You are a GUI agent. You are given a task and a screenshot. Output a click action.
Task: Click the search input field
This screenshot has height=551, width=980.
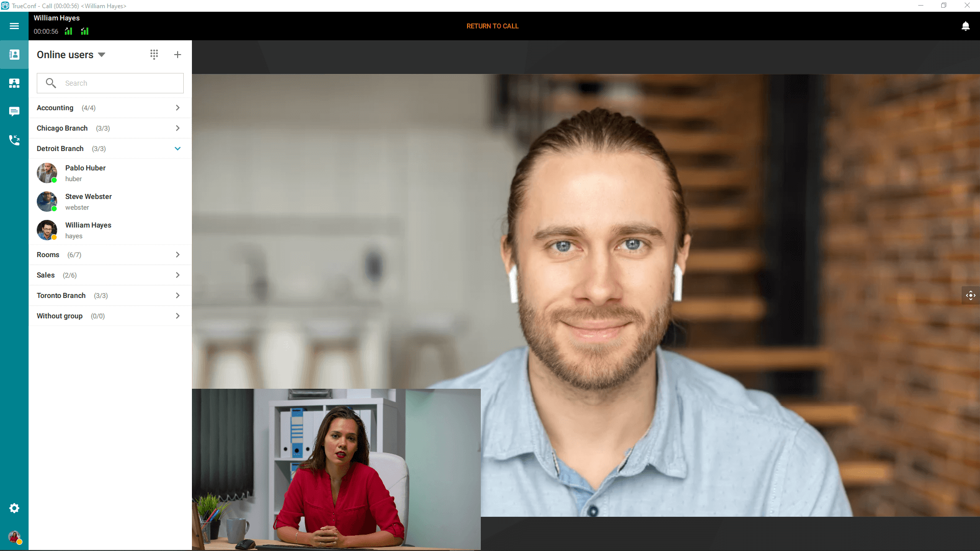[x=110, y=83]
